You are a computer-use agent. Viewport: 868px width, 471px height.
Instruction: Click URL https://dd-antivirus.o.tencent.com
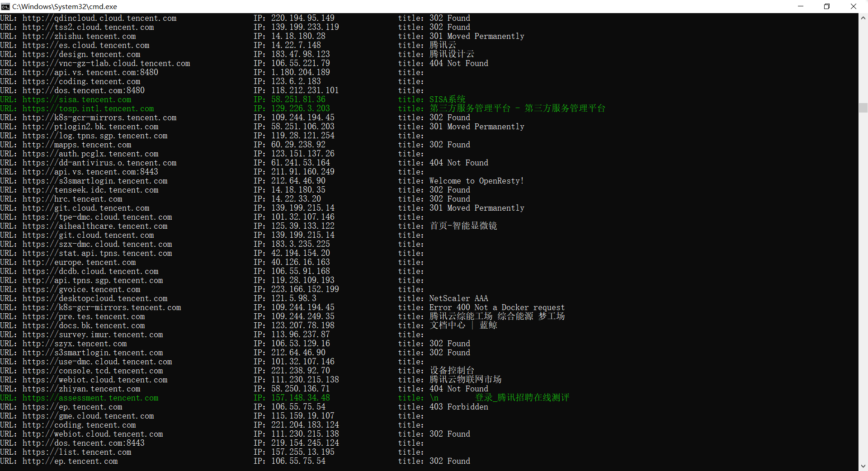point(99,163)
